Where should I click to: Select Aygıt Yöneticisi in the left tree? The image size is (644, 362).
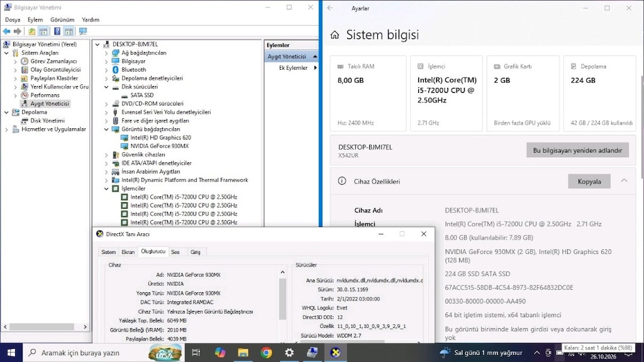tap(50, 104)
